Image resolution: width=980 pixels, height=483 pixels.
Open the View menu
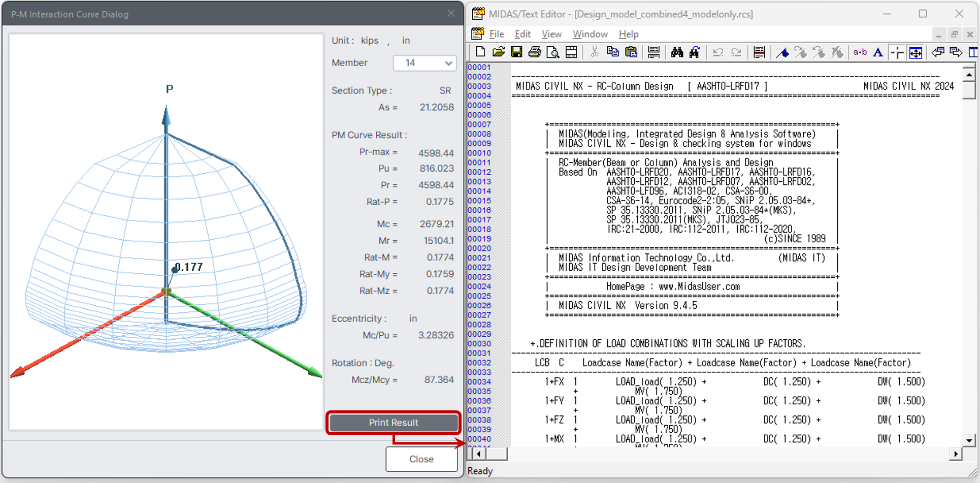point(551,34)
